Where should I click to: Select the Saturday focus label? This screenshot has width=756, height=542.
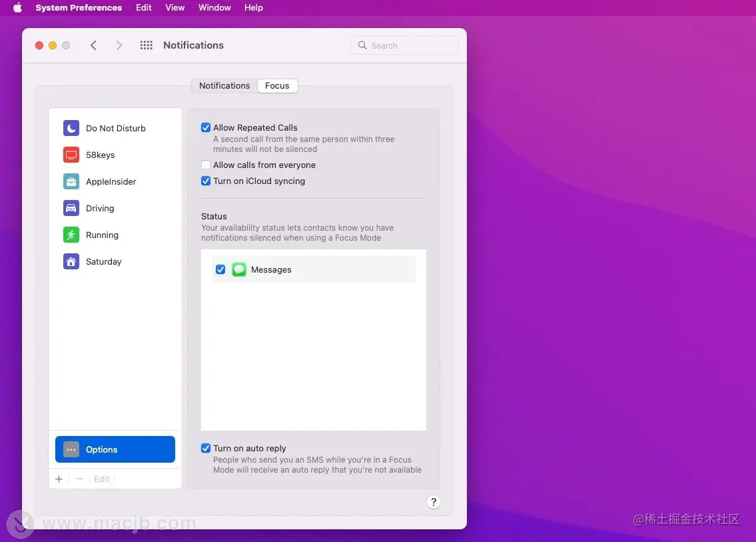click(x=104, y=261)
